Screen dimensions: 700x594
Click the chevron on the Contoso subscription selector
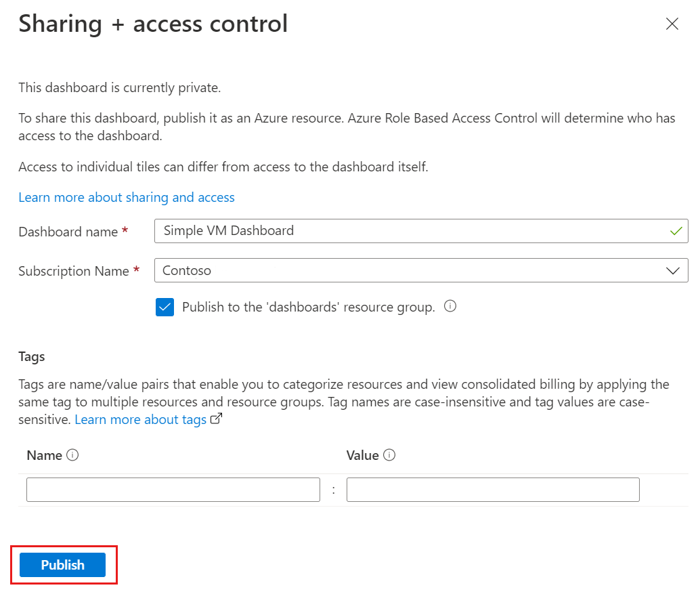672,270
